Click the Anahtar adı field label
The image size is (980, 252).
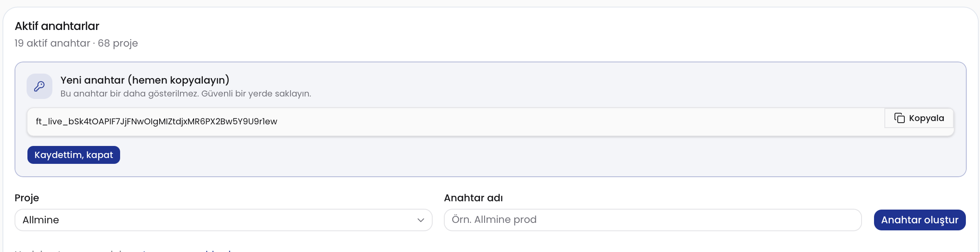pyautogui.click(x=473, y=198)
